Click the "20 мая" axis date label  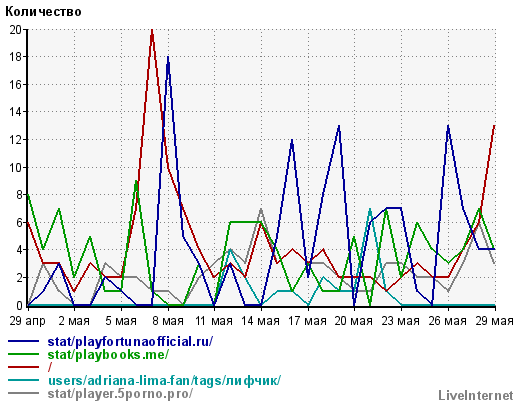pyautogui.click(x=353, y=321)
